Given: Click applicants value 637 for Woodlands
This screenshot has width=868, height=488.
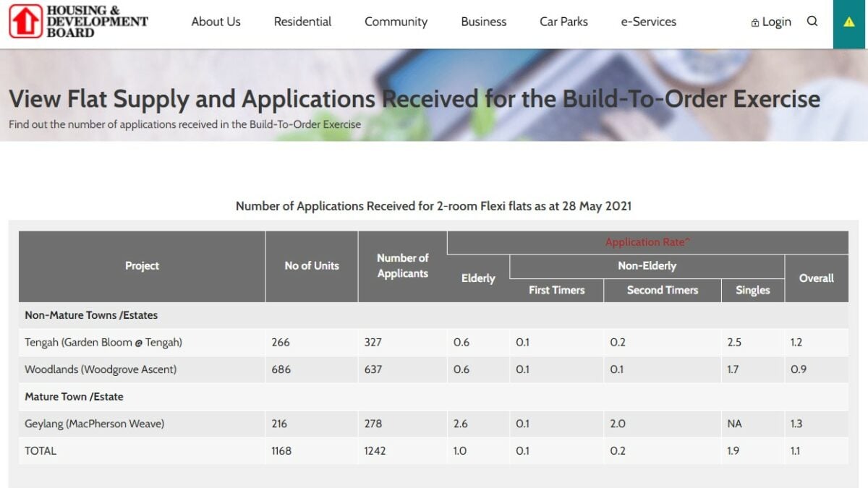Looking at the screenshot, I should coord(373,369).
